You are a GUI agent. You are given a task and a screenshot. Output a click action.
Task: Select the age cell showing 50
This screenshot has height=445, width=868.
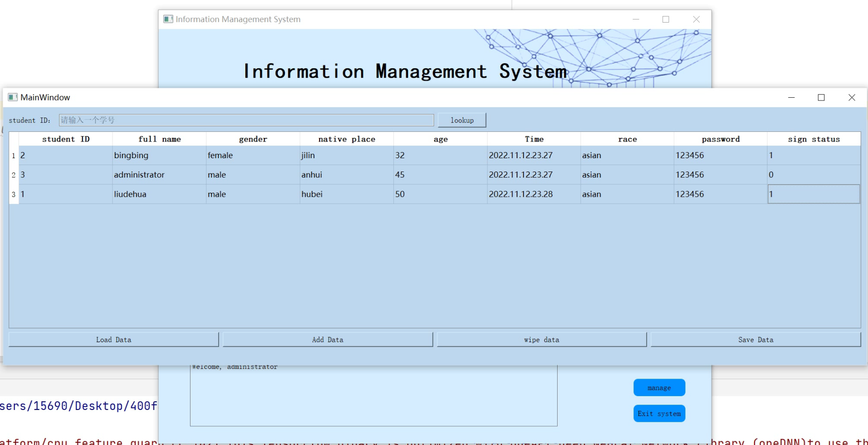point(440,194)
